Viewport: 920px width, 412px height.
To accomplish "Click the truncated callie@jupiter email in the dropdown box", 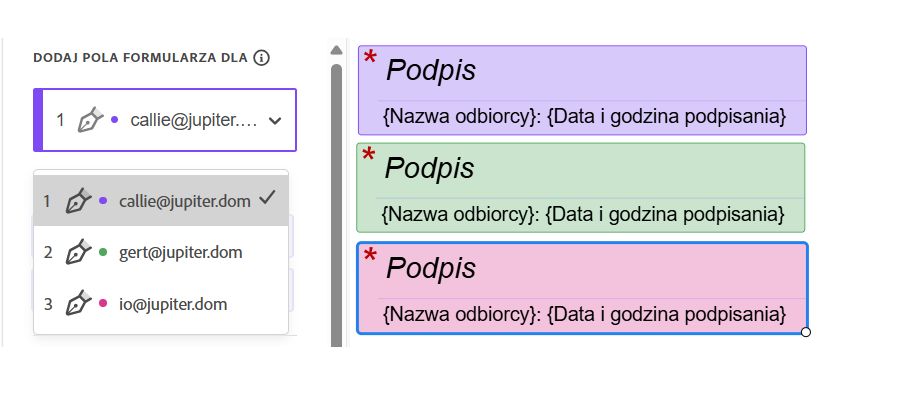I will pyautogui.click(x=194, y=121).
